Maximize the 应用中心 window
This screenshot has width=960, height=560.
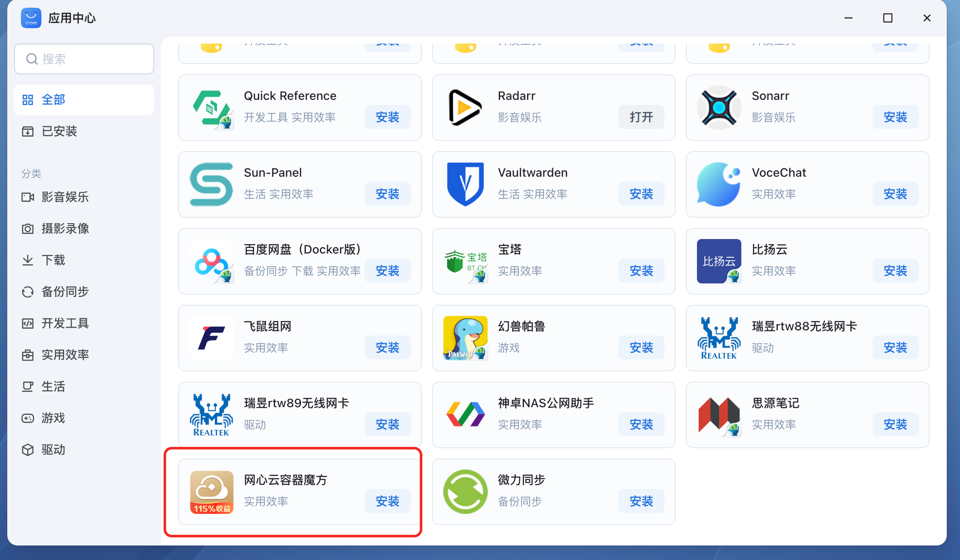887,18
